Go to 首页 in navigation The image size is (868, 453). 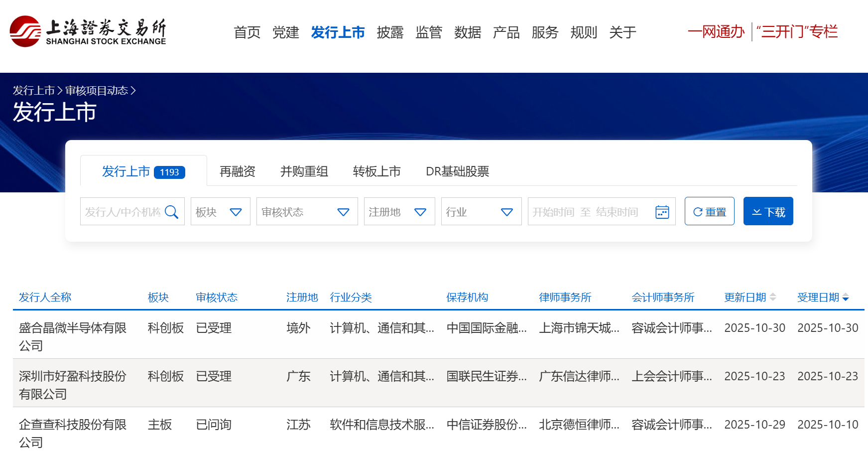pyautogui.click(x=247, y=32)
